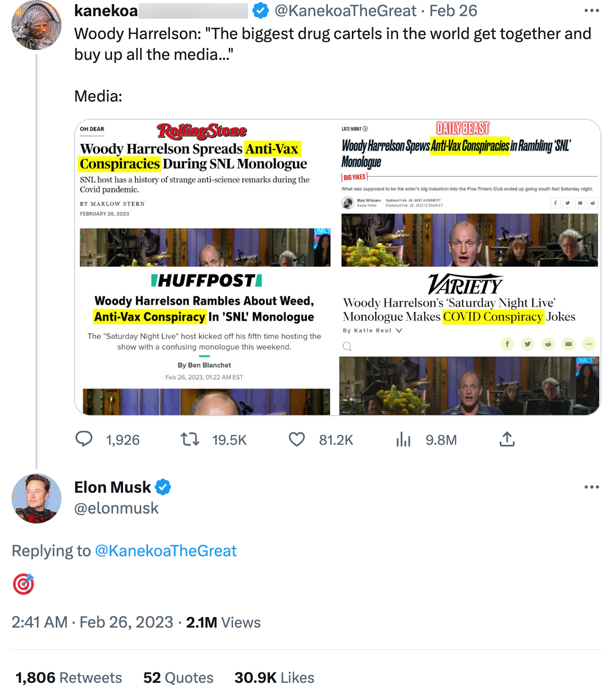Click the Feb 26 tweet date
This screenshot has width=614, height=700.
[x=453, y=10]
